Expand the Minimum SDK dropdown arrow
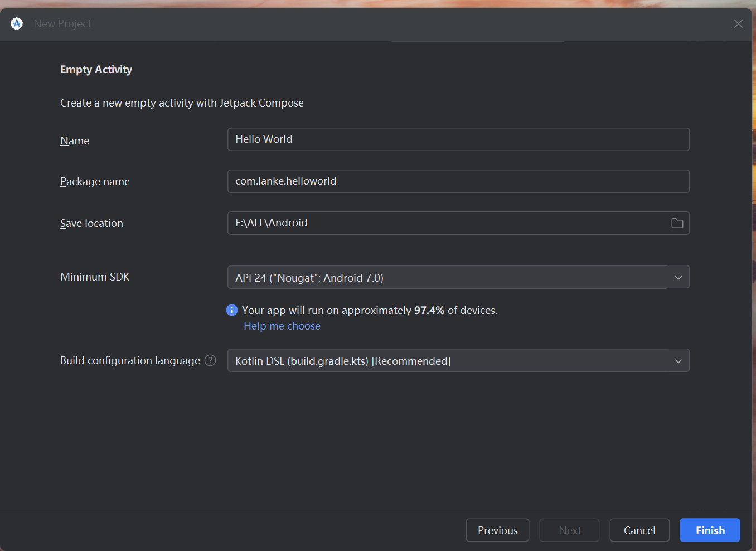The height and width of the screenshot is (551, 756). 678,277
